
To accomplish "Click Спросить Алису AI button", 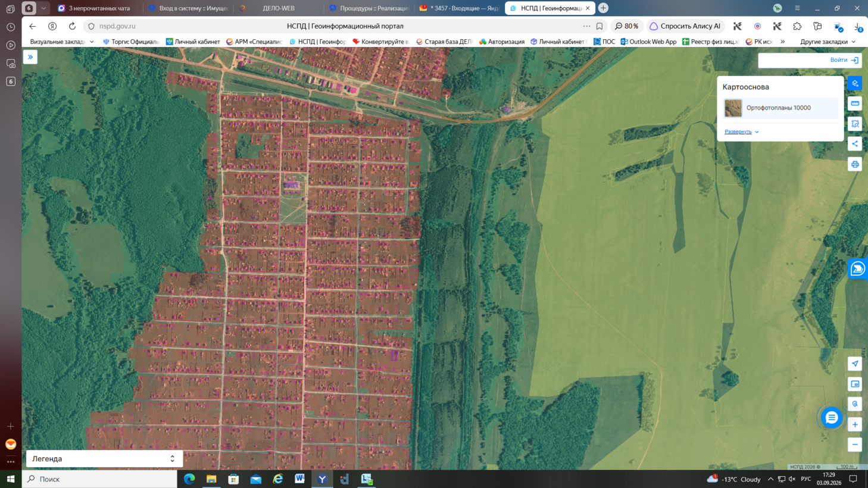I will pos(685,26).
